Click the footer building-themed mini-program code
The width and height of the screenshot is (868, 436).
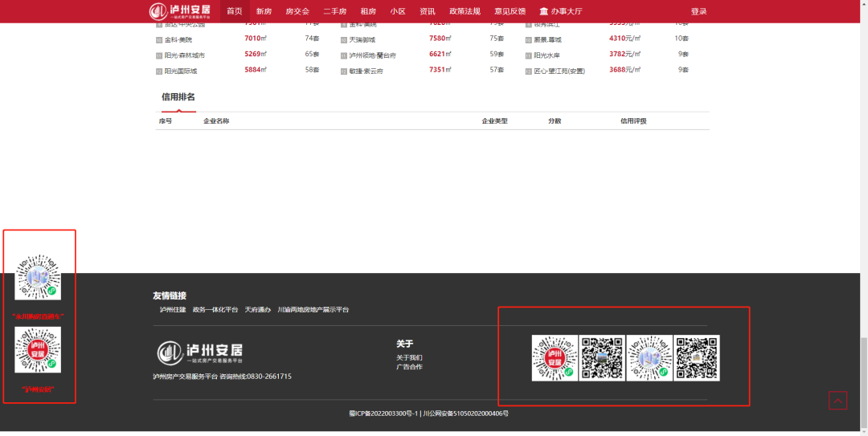(x=649, y=358)
